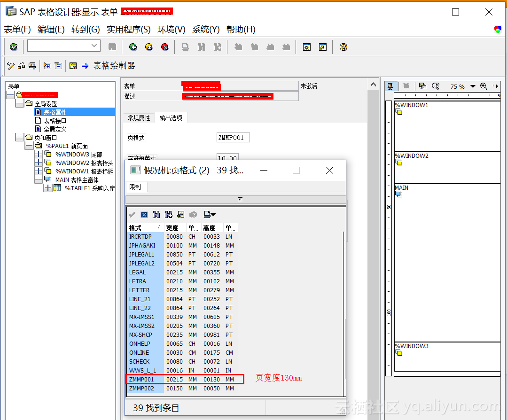Expand the %WINDOW3 尾部 node
Screen dimensions: 507x420
(39, 154)
